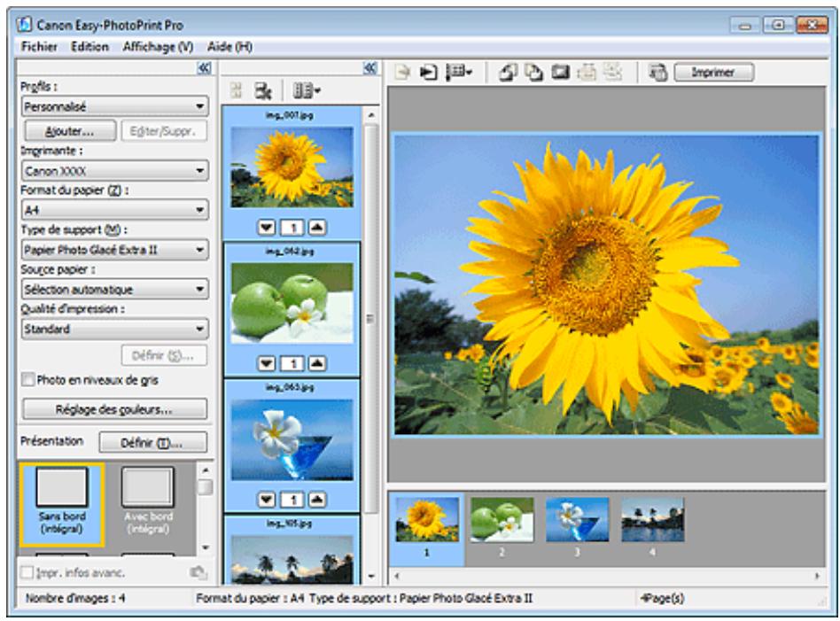Click the crop image icon in preview toolbar
840x621 pixels.
click(x=560, y=72)
